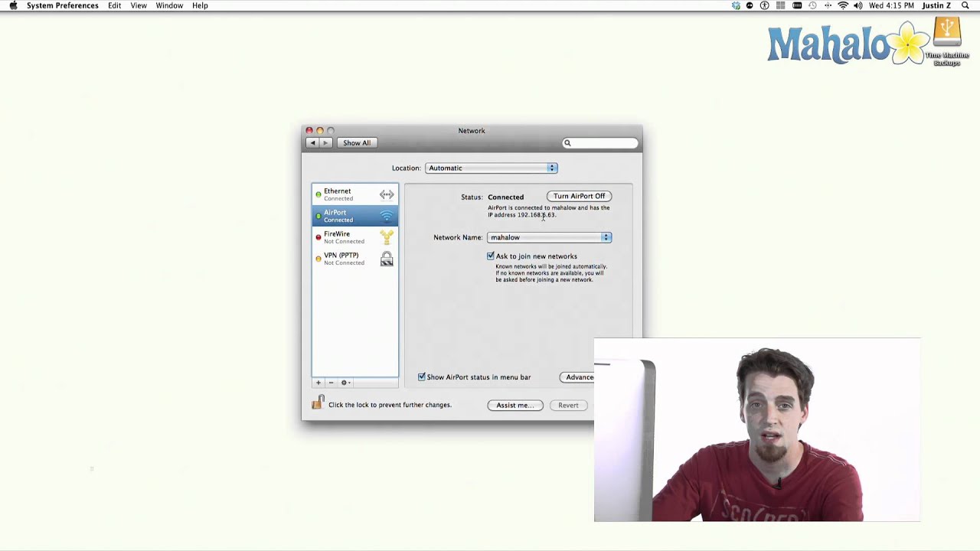Select Ethernet via its arrows icon
Viewport: 980px width, 551px height.
[x=387, y=194]
